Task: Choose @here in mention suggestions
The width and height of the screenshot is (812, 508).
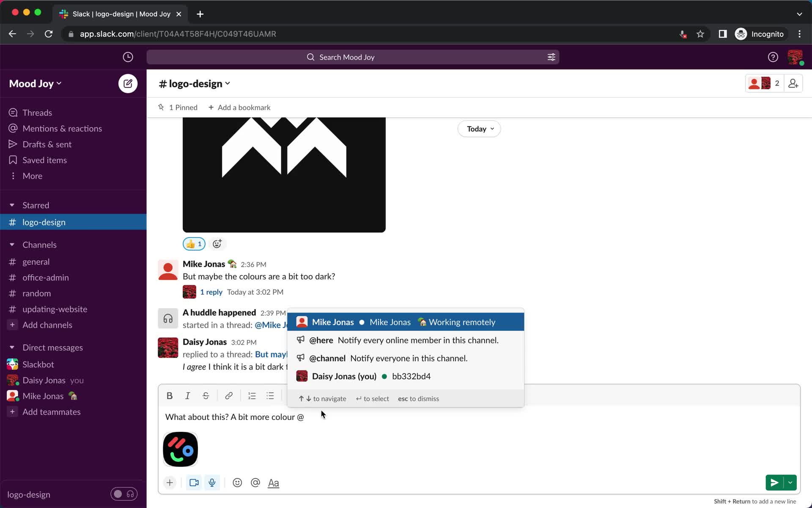Action: click(406, 340)
